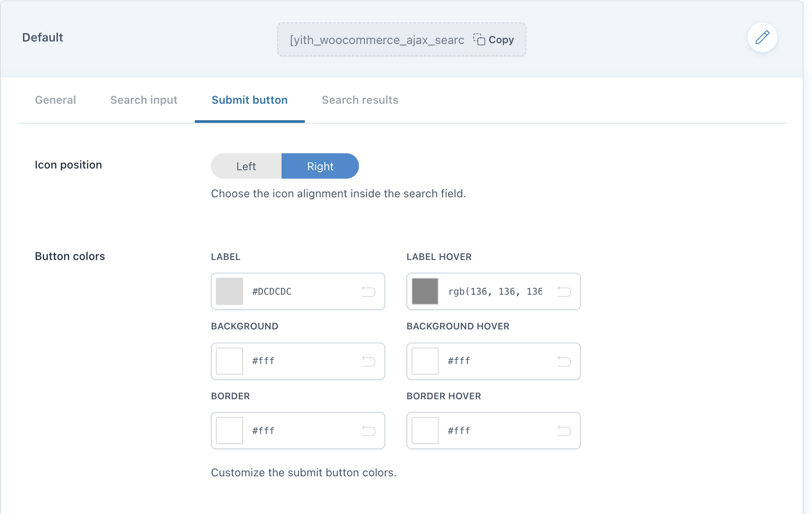
Task: Reset the Label Hover color
Action: 564,291
